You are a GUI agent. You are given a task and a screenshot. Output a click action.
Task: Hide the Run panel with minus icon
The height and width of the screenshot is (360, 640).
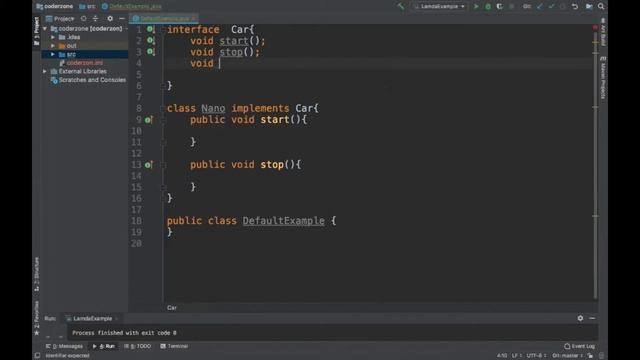pyautogui.click(x=592, y=318)
